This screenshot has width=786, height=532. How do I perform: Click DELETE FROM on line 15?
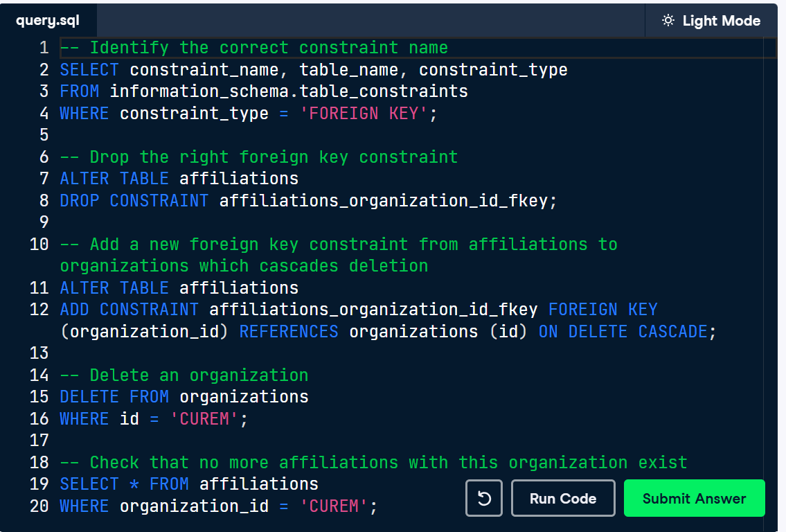114,397
